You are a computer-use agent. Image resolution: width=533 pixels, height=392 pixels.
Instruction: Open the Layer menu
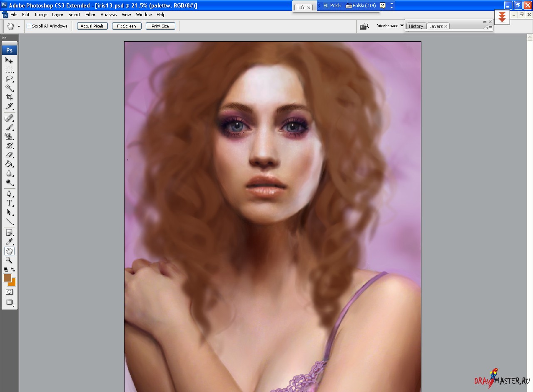pyautogui.click(x=57, y=15)
